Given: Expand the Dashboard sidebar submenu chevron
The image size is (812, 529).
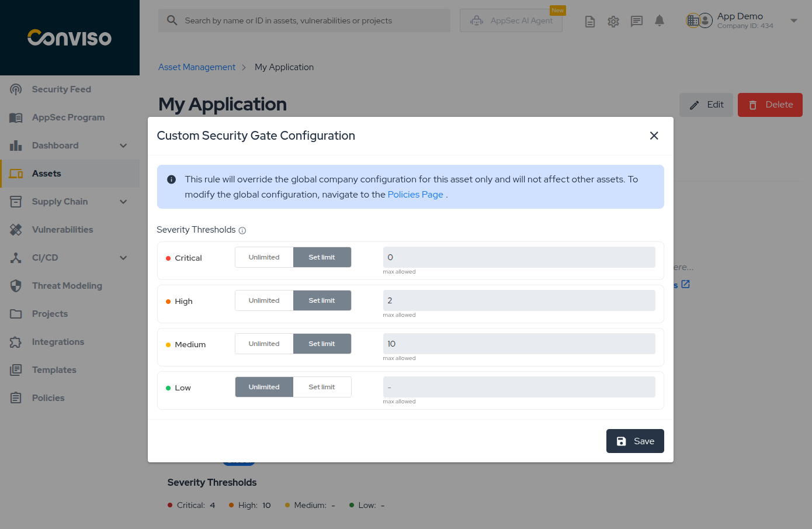Looking at the screenshot, I should coord(123,146).
